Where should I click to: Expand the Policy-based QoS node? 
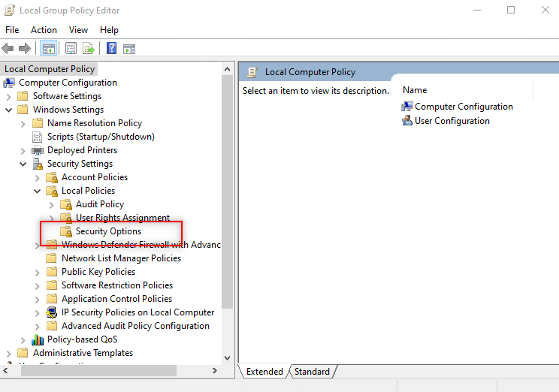[23, 340]
